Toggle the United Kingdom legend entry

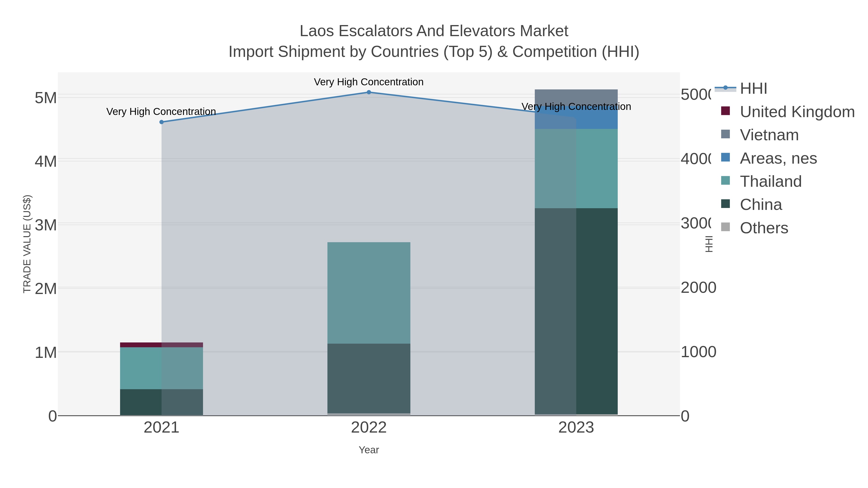coord(788,112)
